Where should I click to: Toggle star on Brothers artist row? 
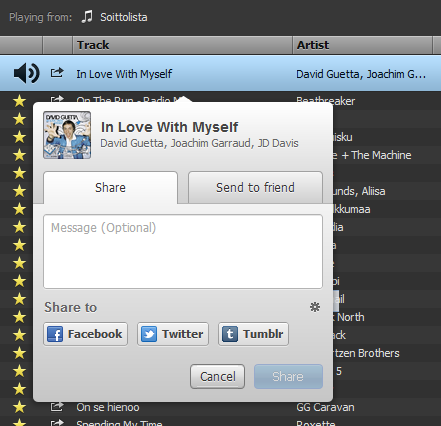pos(19,353)
